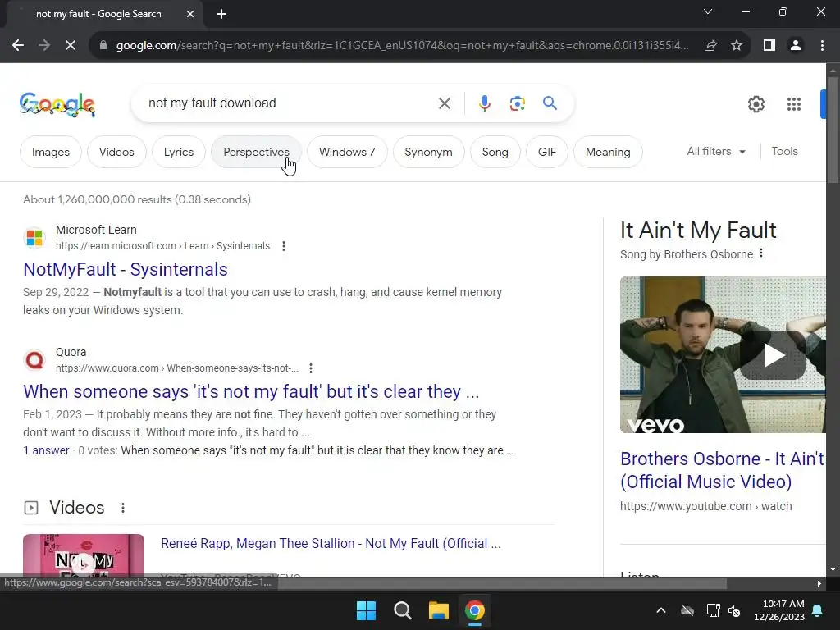Bookmark this page with the star icon
The height and width of the screenshot is (630, 840).
[737, 46]
